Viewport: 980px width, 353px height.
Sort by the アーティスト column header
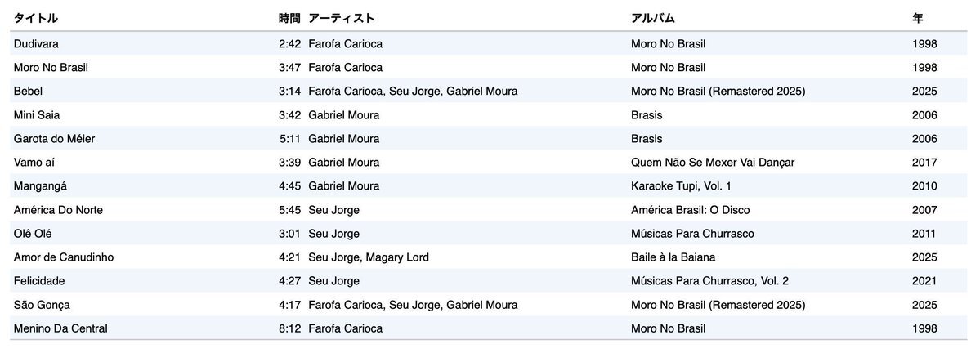(x=342, y=19)
